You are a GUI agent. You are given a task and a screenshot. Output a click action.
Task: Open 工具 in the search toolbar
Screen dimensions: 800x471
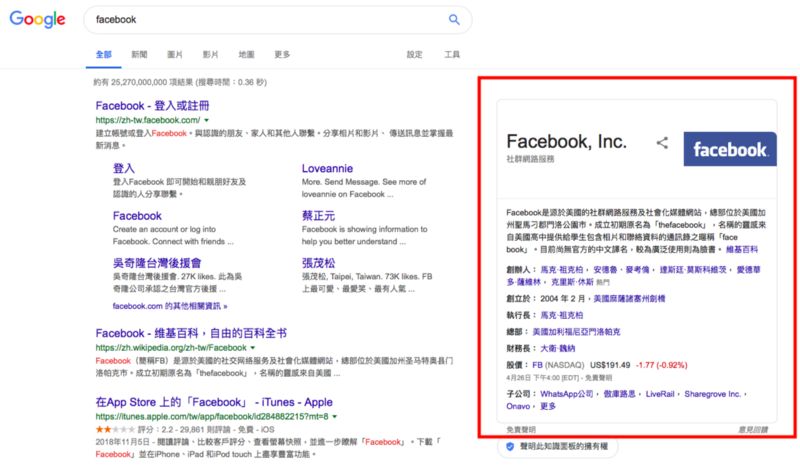coord(452,55)
